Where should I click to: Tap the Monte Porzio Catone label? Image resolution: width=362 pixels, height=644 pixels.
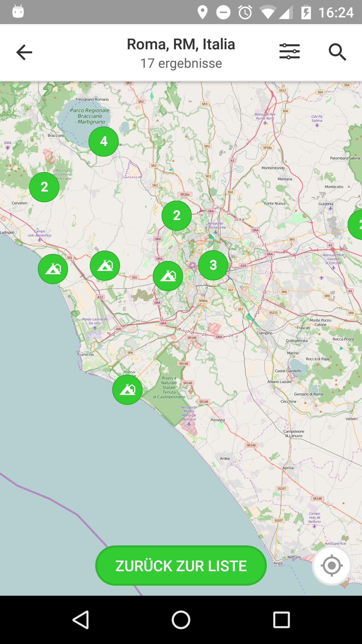coord(320,322)
